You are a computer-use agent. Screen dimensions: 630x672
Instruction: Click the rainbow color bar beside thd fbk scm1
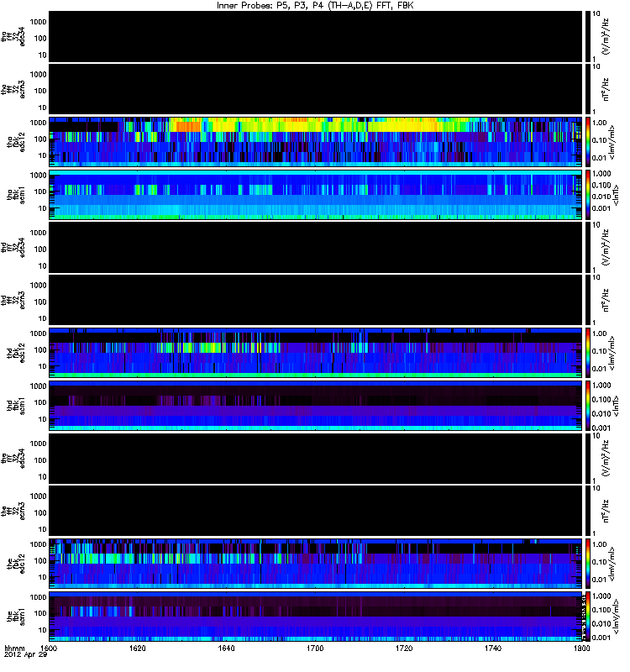coord(587,406)
